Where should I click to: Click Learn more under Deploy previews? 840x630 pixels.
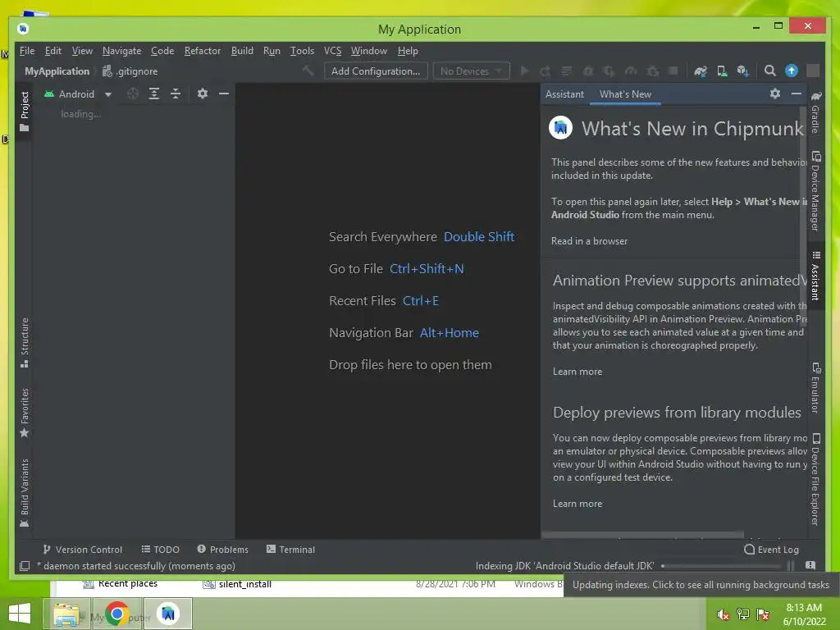577,504
